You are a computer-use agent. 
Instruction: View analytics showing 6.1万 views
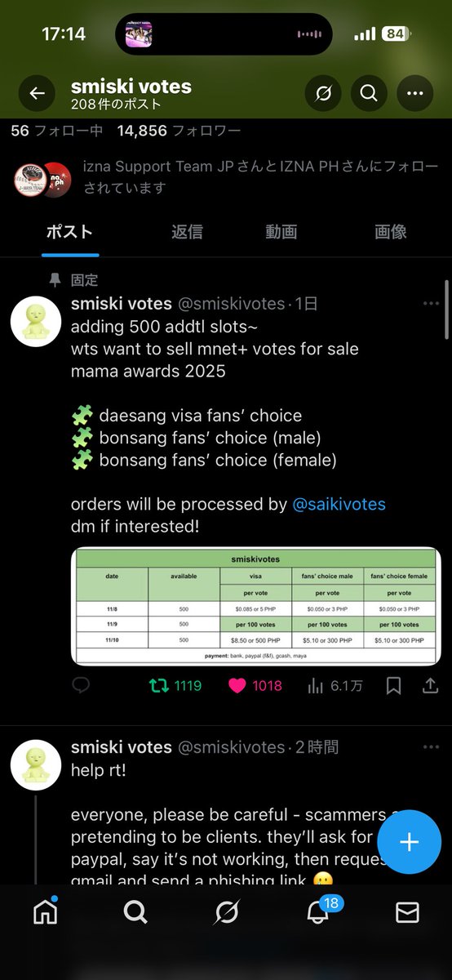point(335,686)
